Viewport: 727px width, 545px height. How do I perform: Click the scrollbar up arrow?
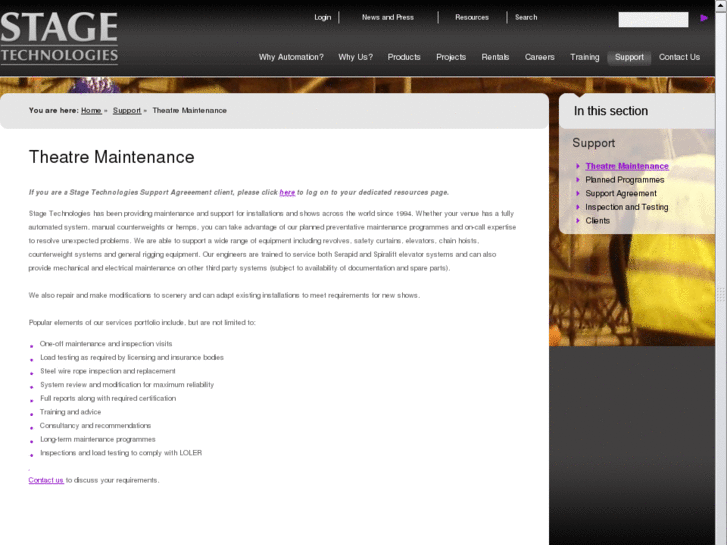721,4
